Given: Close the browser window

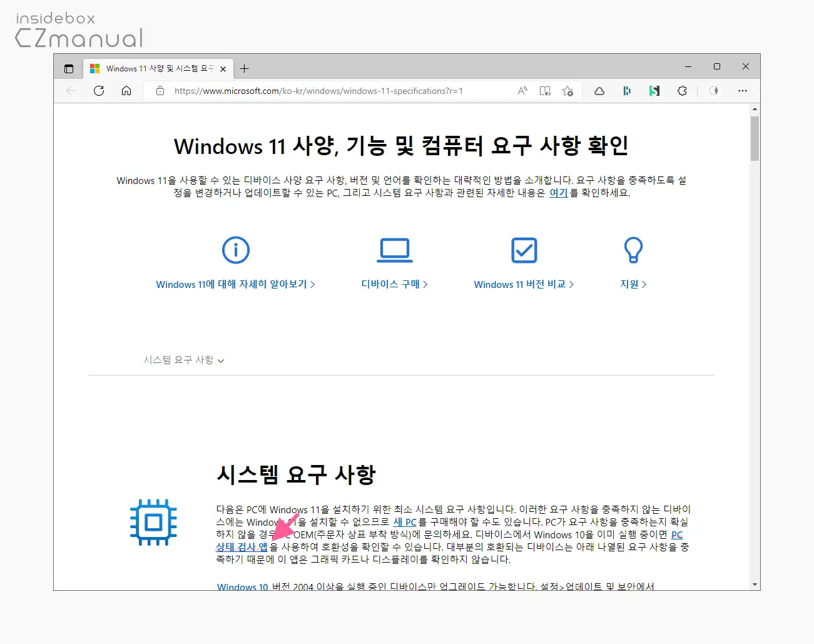Looking at the screenshot, I should (x=746, y=66).
